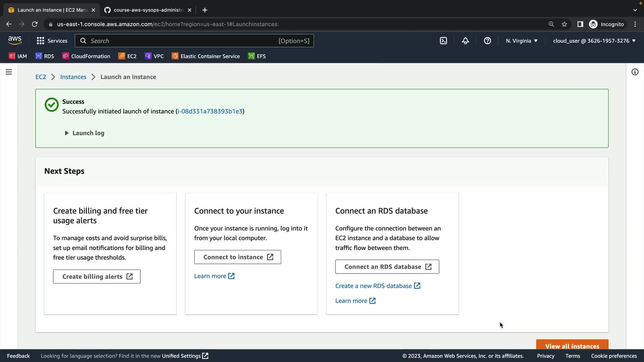The image size is (644, 362).
Task: Open the cloud_user account dropdown
Action: coord(594,41)
